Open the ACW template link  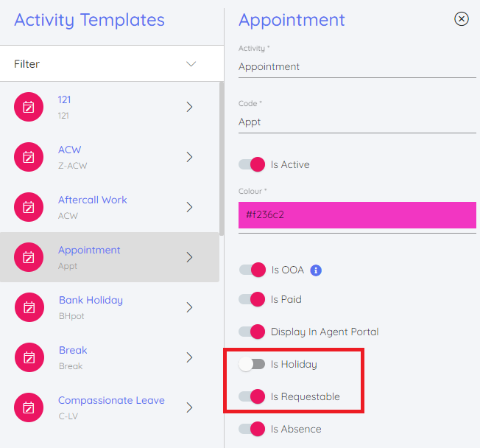click(70, 150)
